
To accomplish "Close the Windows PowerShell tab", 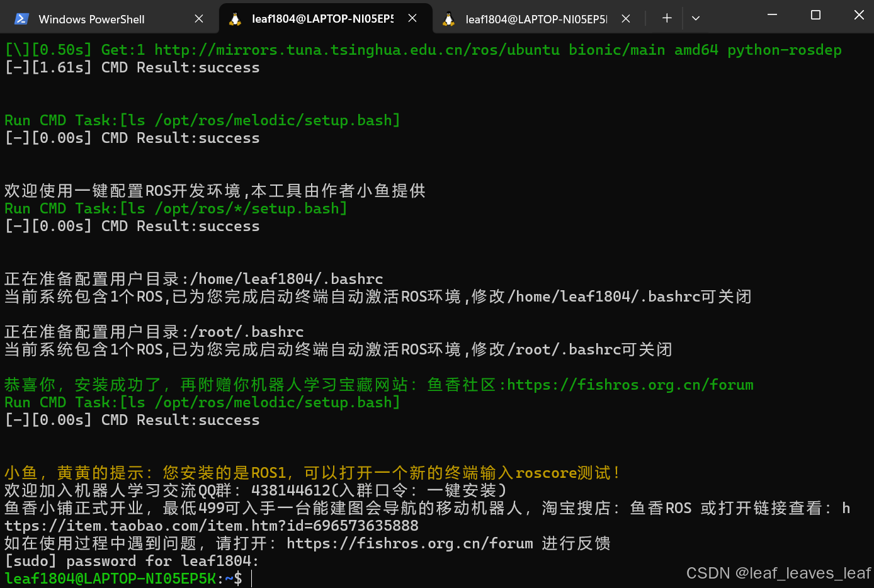I will (x=199, y=19).
